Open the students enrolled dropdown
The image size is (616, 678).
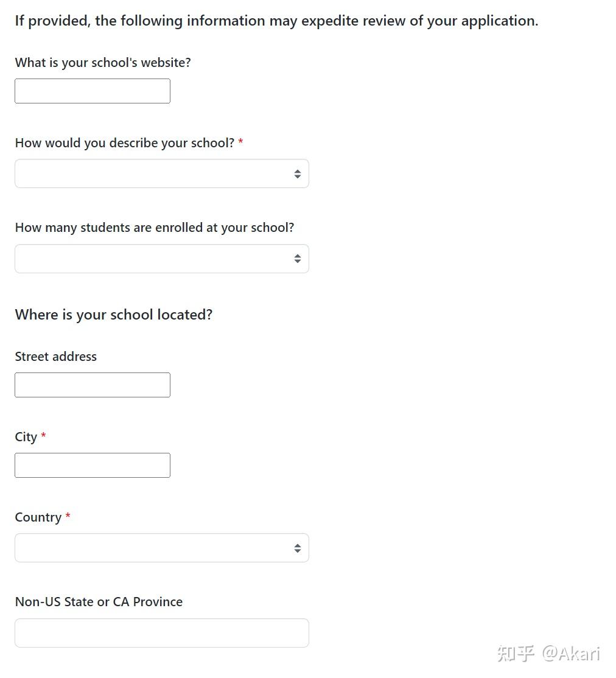pos(162,259)
